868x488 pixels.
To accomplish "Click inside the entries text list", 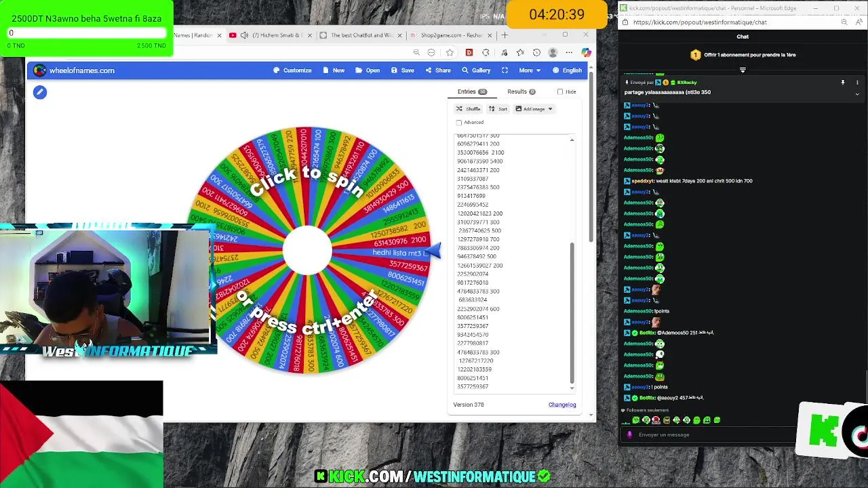I will 512,264.
